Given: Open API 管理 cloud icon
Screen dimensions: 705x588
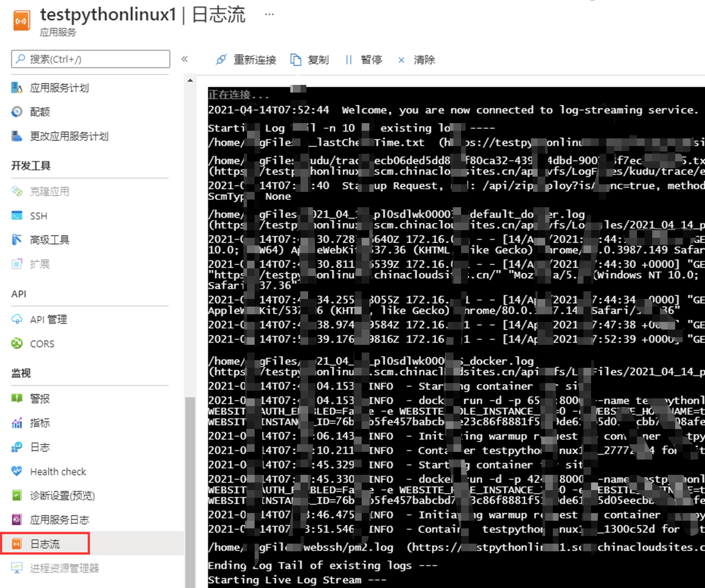Looking at the screenshot, I should coord(17,319).
